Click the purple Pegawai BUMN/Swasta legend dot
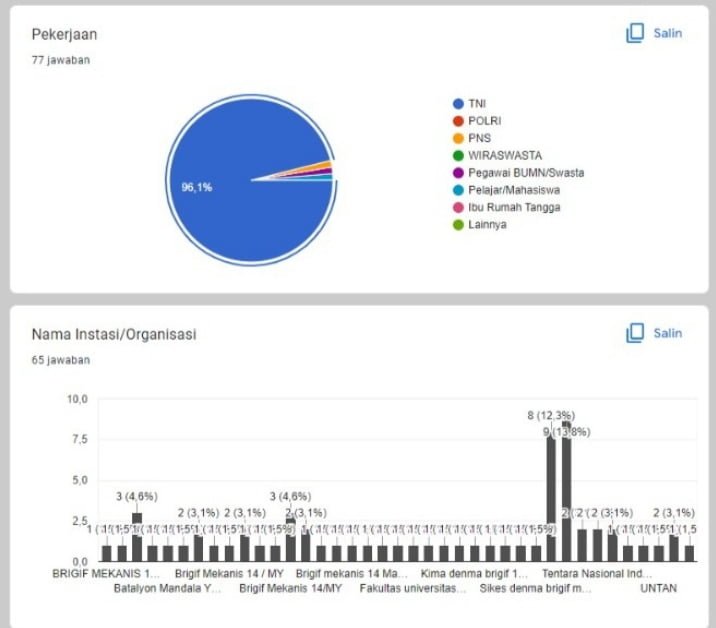Screen dimensions: 716x628 (458, 173)
